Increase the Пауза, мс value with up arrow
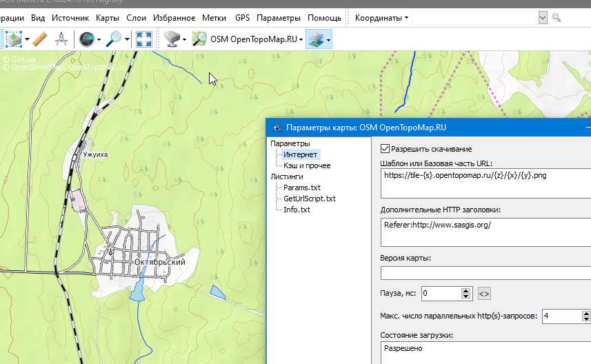 [x=466, y=290]
